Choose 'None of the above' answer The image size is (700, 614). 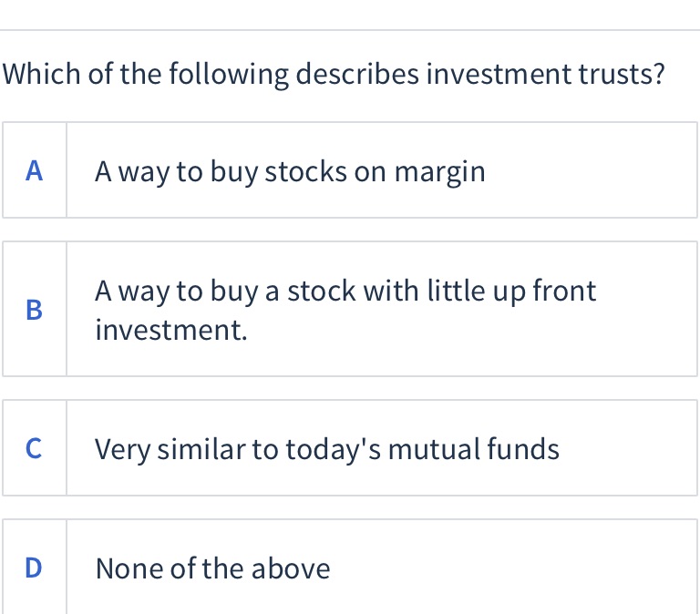[212, 568]
